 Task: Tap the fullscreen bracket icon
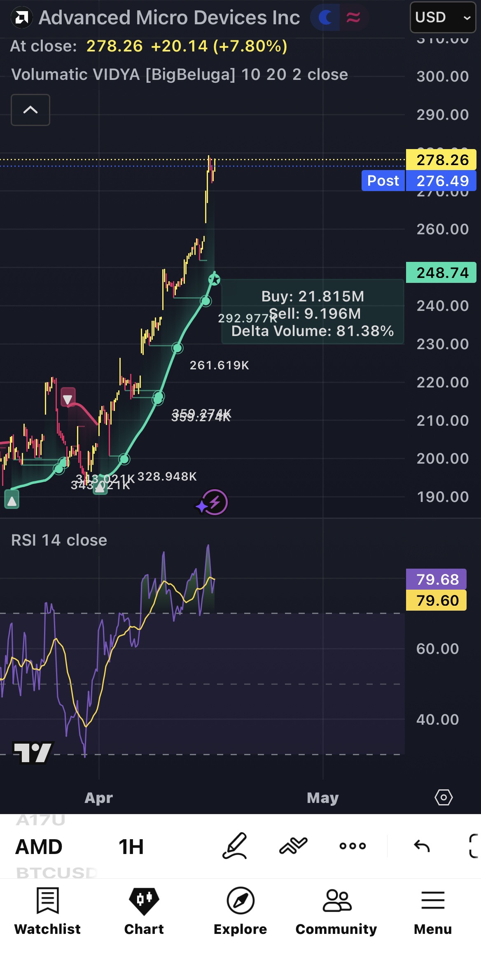click(x=474, y=846)
